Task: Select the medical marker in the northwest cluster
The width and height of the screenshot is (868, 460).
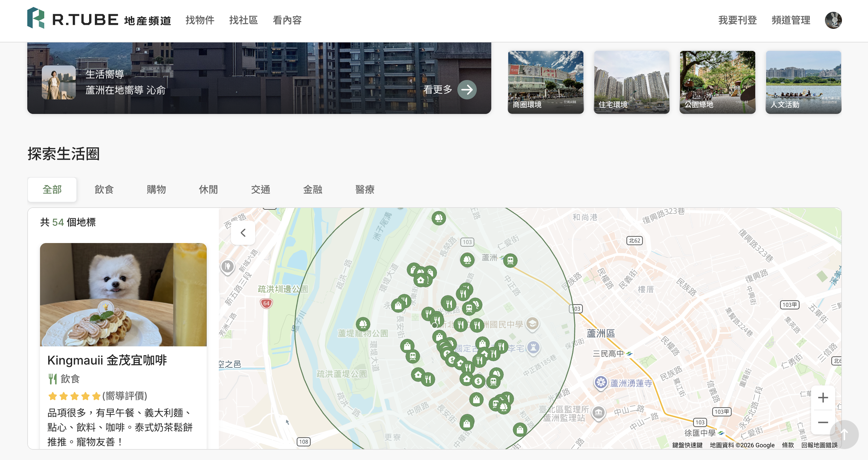Action: (421, 280)
